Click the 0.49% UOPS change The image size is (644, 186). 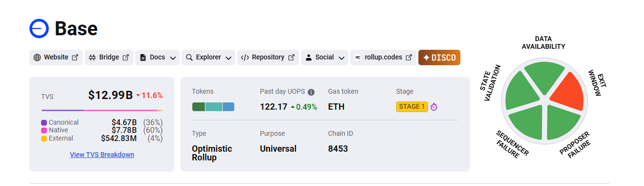point(304,107)
